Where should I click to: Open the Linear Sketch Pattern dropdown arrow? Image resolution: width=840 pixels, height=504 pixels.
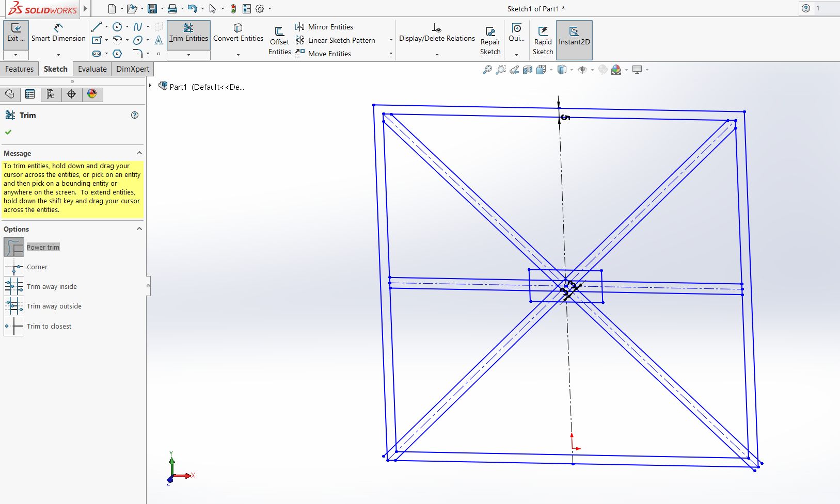click(391, 40)
